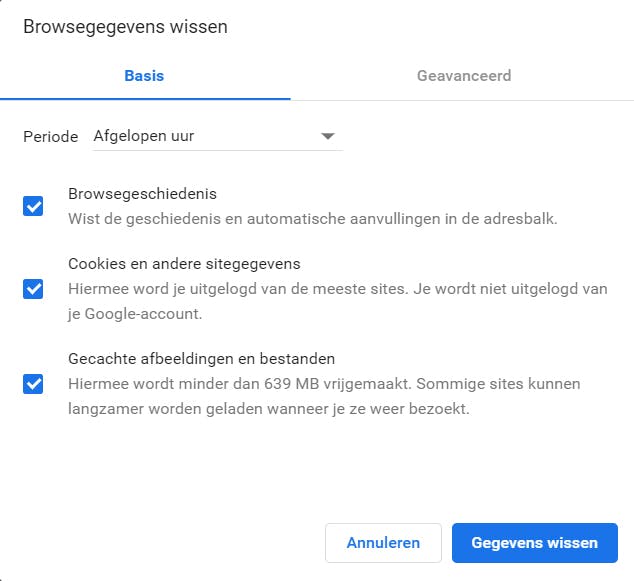Open the Geavanceerd tab

point(464,76)
